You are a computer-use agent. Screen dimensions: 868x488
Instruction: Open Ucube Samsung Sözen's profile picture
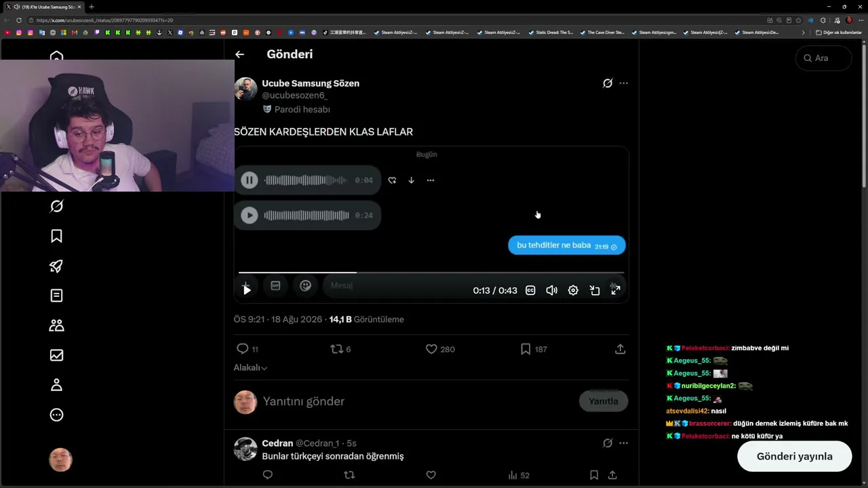coord(245,89)
